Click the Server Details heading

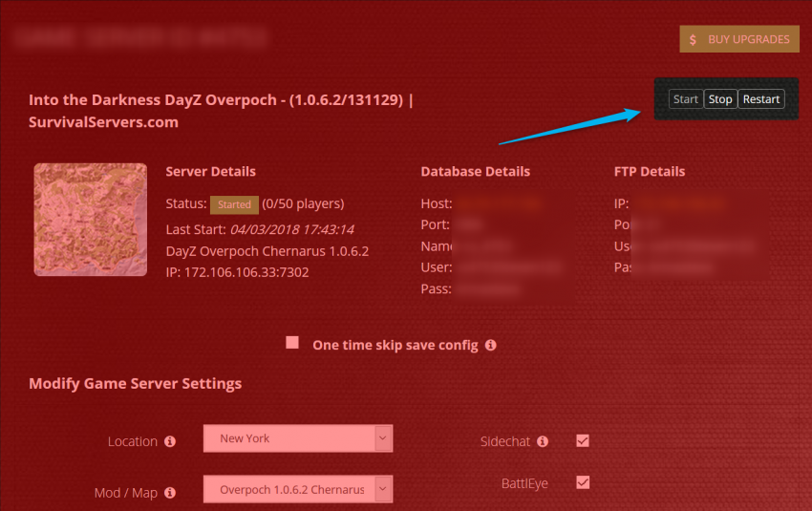211,171
